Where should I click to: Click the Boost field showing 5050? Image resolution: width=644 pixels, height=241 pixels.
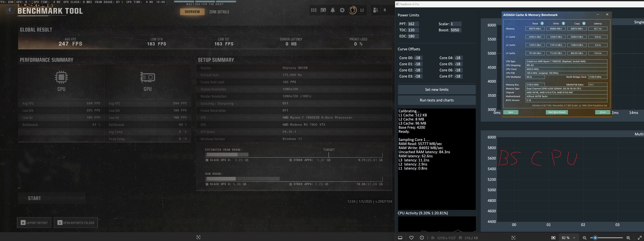click(x=456, y=30)
